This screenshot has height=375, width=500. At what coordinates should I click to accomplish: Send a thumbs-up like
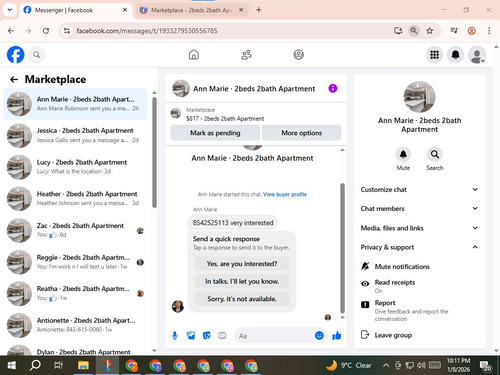[x=337, y=336]
